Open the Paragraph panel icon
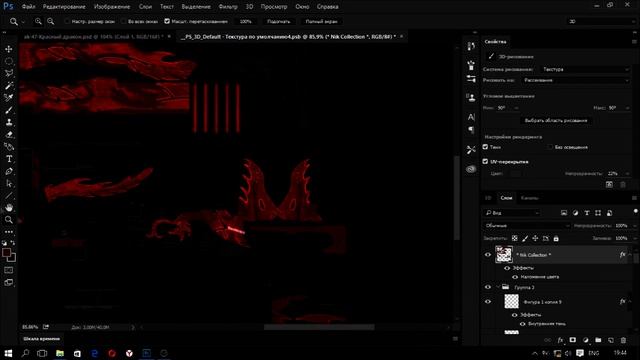The height and width of the screenshot is (360, 640). coord(471,130)
